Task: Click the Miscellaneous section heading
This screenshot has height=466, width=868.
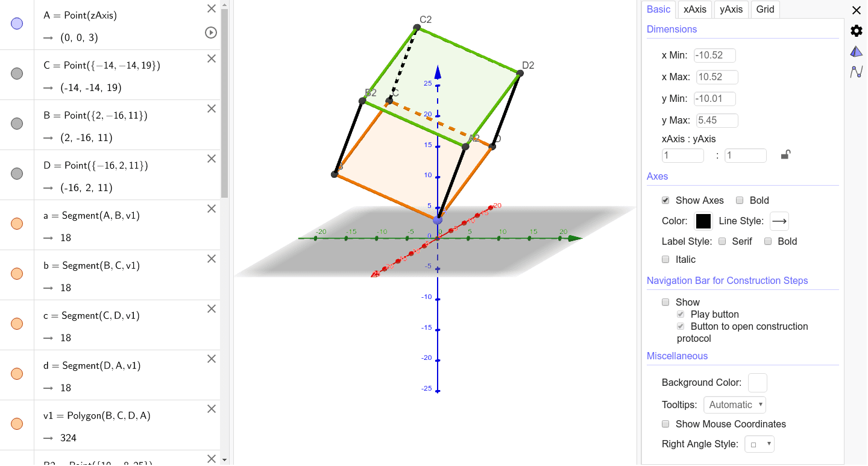Action: point(677,356)
